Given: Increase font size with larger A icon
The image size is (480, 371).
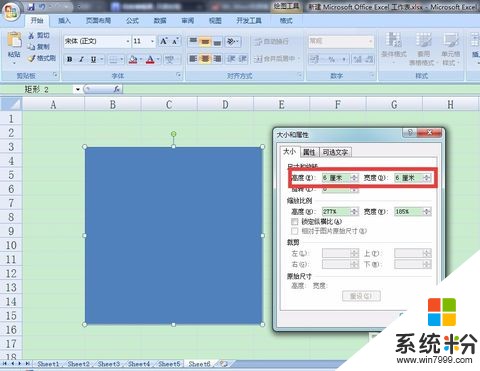Looking at the screenshot, I should point(164,41).
